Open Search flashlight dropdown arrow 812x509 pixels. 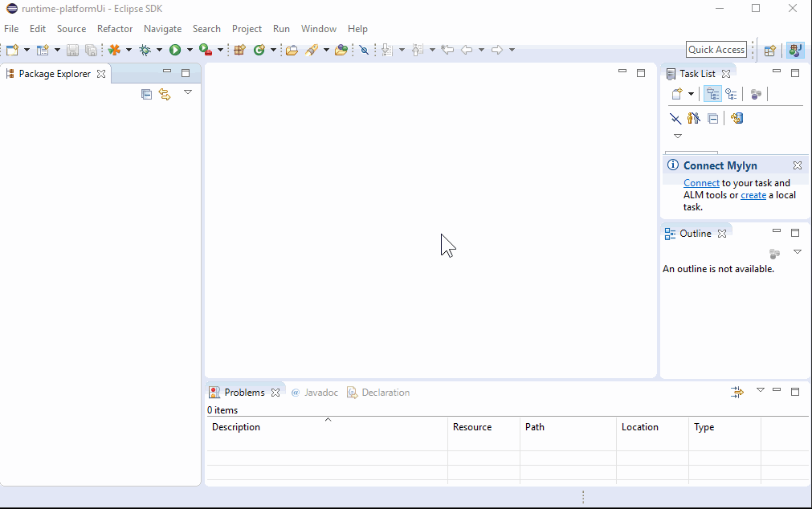[x=326, y=50]
